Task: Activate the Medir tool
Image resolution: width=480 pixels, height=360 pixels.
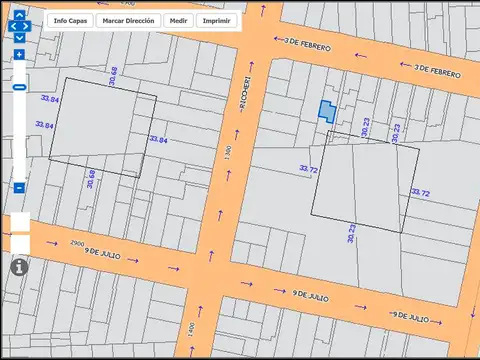Action: 178,21
